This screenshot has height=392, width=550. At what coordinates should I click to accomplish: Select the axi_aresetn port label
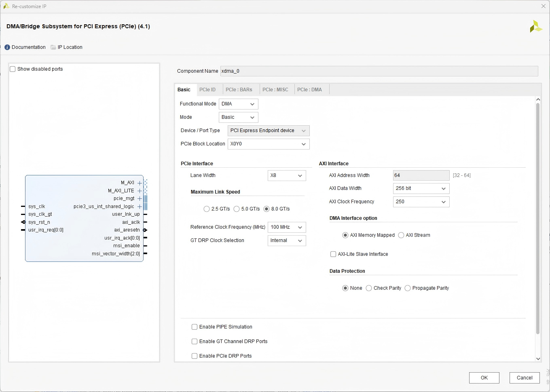[127, 230]
